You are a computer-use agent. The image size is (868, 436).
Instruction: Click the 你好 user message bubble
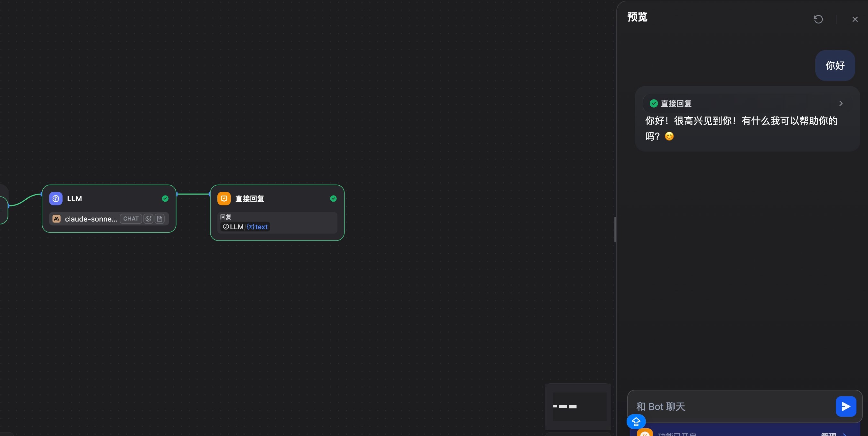click(x=835, y=65)
